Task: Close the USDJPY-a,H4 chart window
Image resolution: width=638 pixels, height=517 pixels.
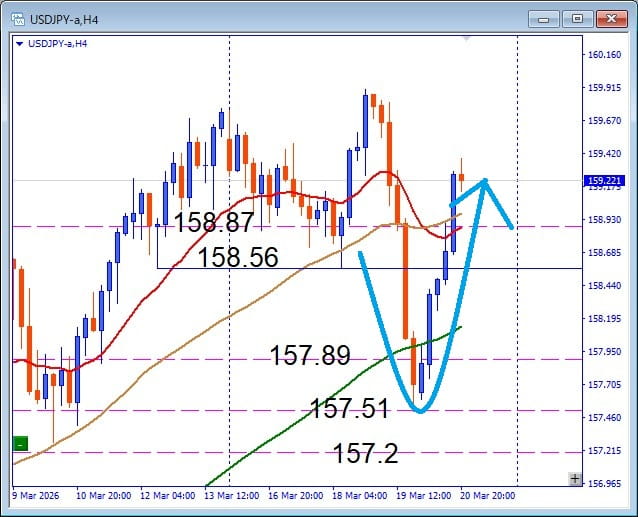Action: (x=612, y=19)
